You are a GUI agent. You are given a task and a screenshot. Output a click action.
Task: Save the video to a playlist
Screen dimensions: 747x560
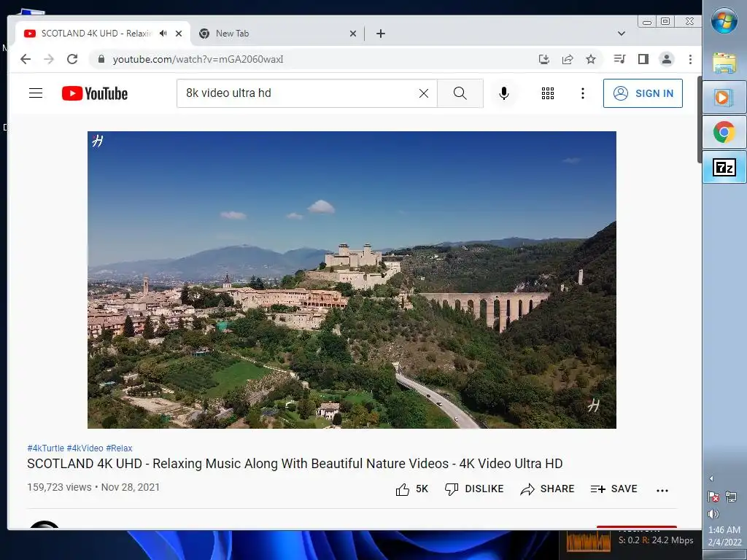614,489
